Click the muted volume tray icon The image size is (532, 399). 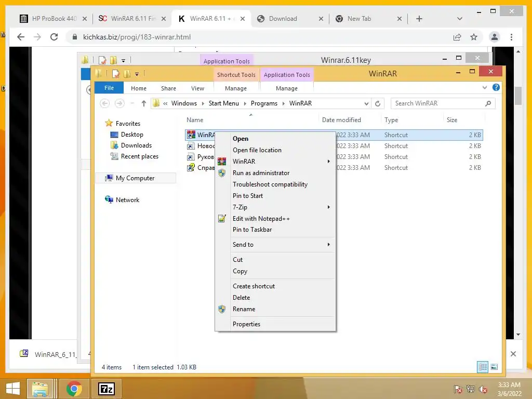(x=483, y=389)
